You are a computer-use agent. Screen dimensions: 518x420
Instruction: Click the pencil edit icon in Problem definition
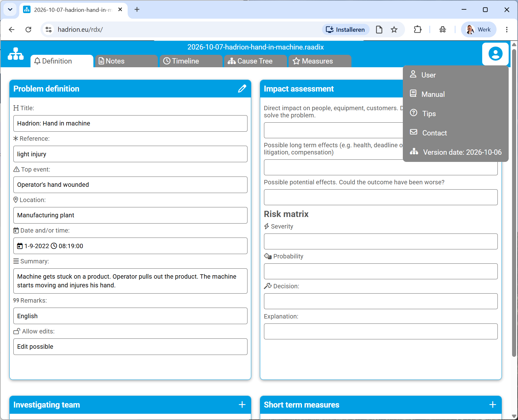242,89
